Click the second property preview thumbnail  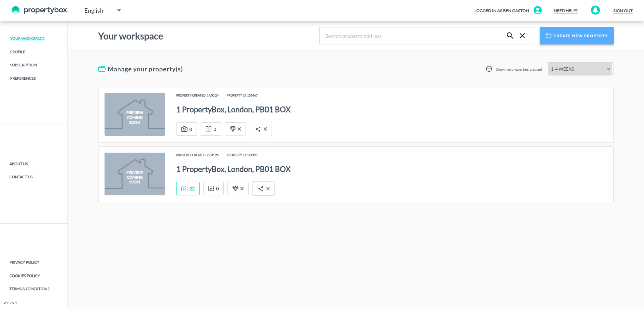[x=135, y=174]
